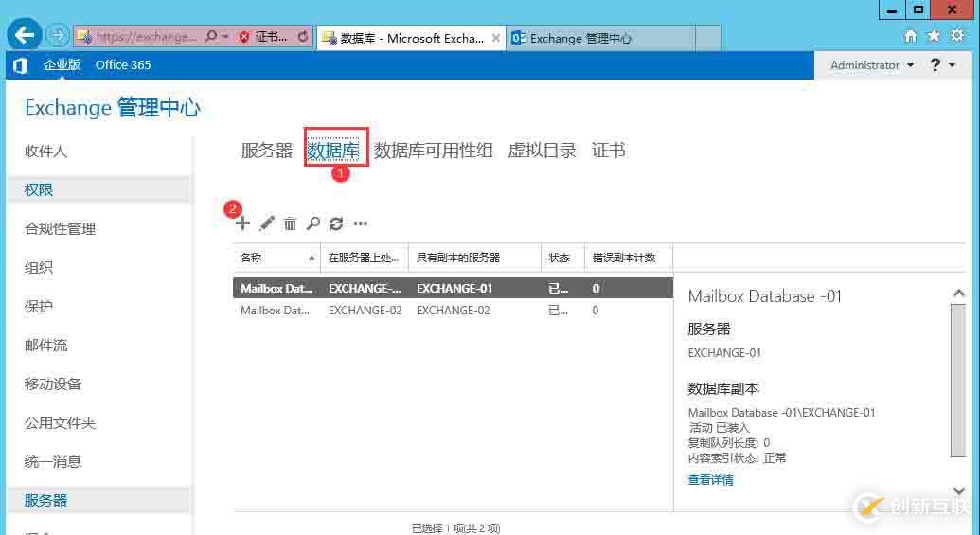Screen dimensions: 980x535
Task: Sort by 具有副本的服务器 column header
Action: point(474,258)
